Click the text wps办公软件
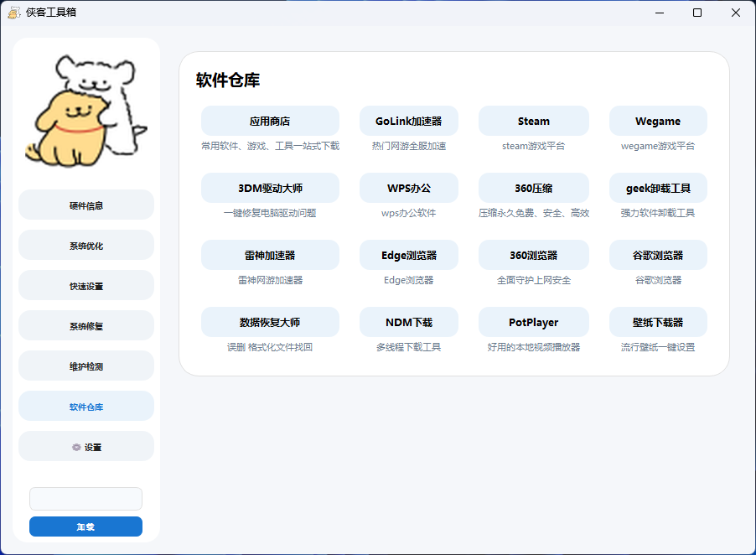756x555 pixels. click(409, 213)
